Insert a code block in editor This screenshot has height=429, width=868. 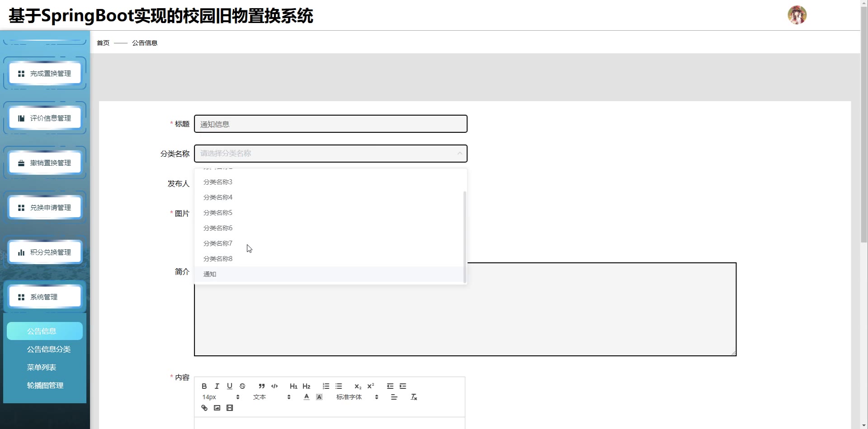pos(274,386)
